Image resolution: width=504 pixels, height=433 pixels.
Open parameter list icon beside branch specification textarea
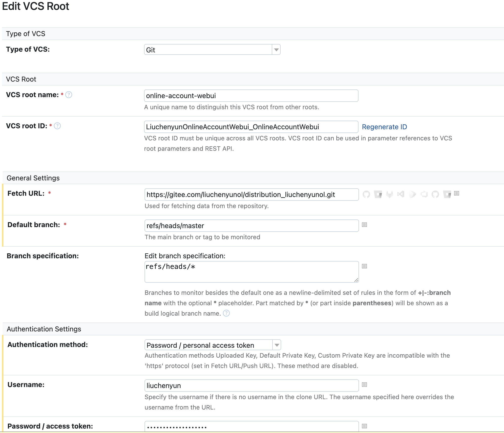point(364,266)
